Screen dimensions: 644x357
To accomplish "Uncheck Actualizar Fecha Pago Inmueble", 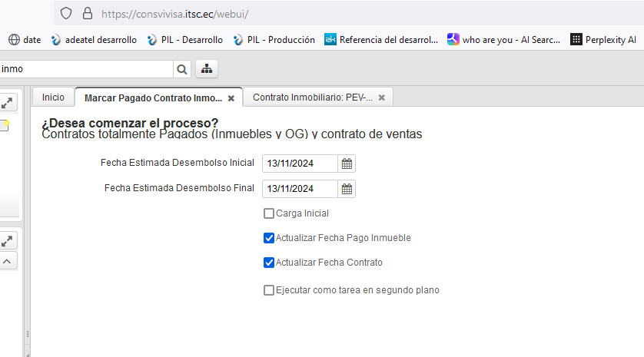I will 268,238.
